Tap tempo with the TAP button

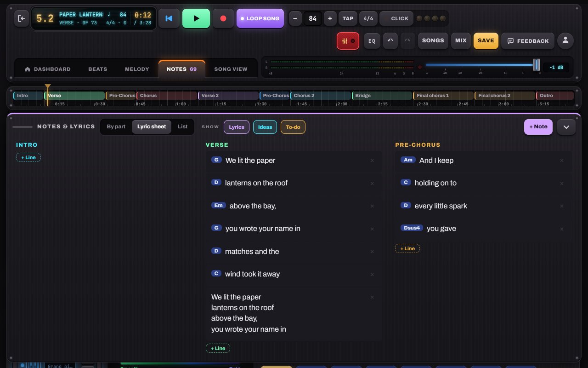click(x=348, y=18)
